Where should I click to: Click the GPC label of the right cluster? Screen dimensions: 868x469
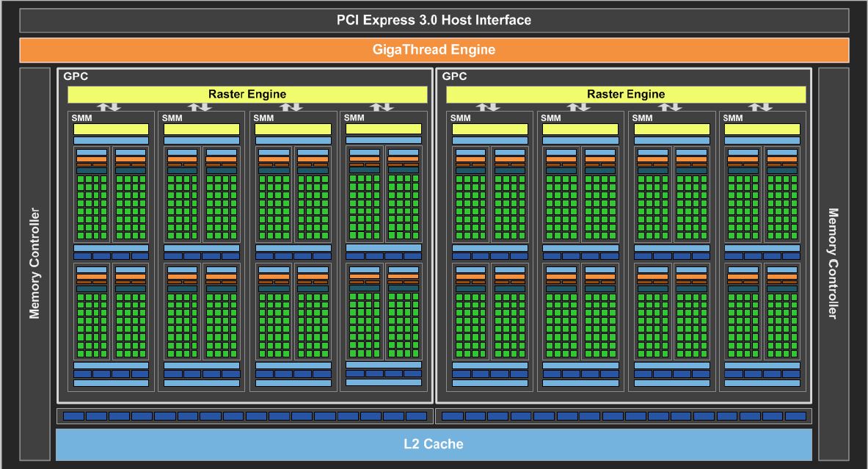click(454, 76)
